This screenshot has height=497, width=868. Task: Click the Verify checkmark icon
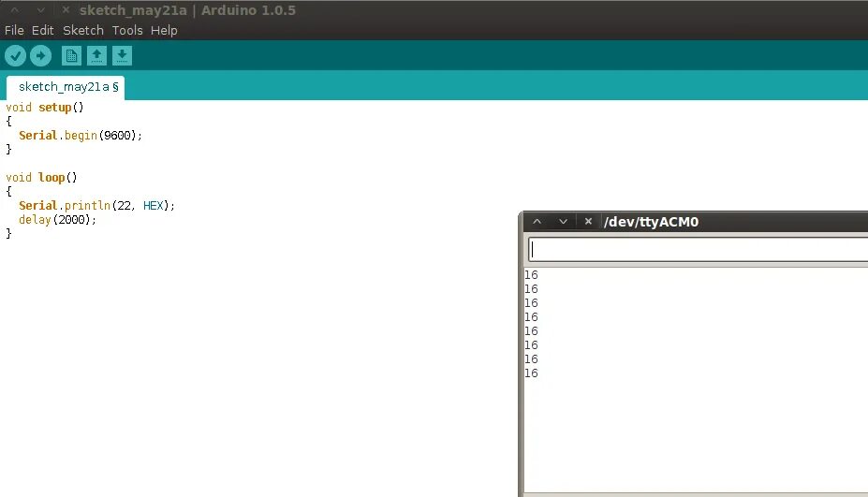tap(16, 55)
